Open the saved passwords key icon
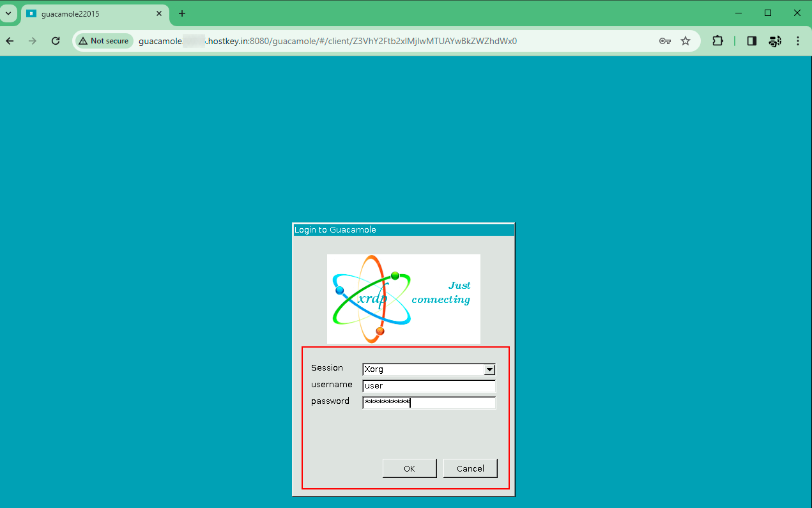Image resolution: width=812 pixels, height=508 pixels. click(665, 41)
